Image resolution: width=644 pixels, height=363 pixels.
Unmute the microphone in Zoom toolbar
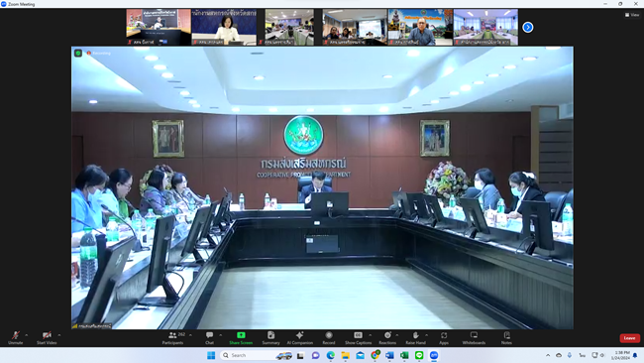pos(16,338)
